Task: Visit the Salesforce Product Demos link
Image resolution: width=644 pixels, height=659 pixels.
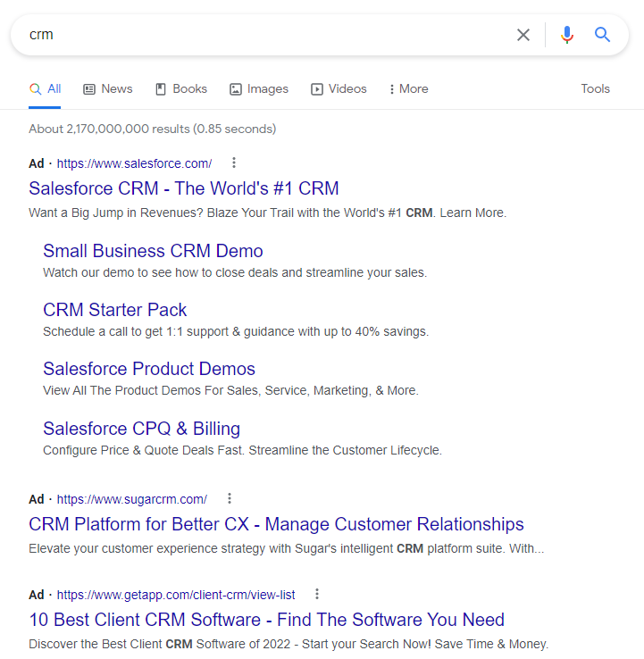Action: coord(149,369)
